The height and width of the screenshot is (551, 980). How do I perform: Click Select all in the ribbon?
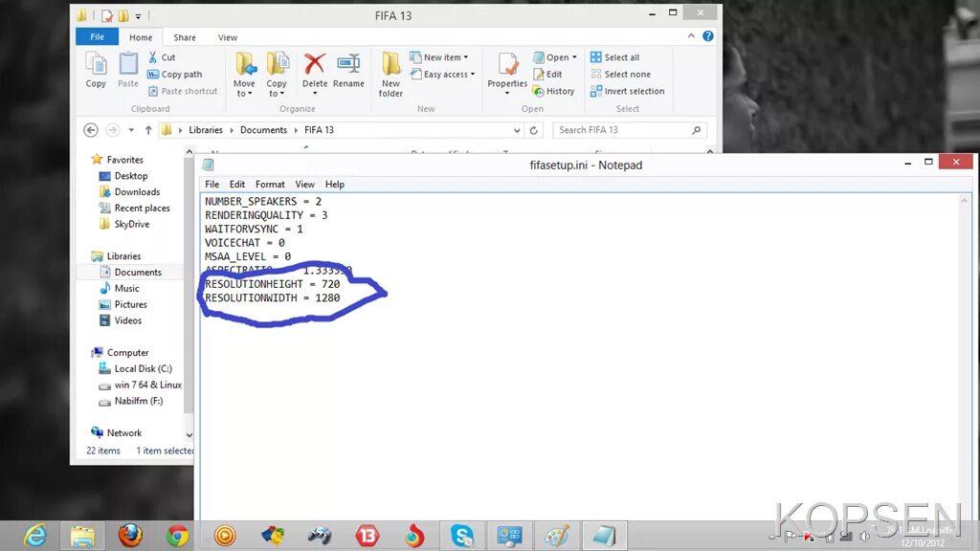tap(615, 56)
